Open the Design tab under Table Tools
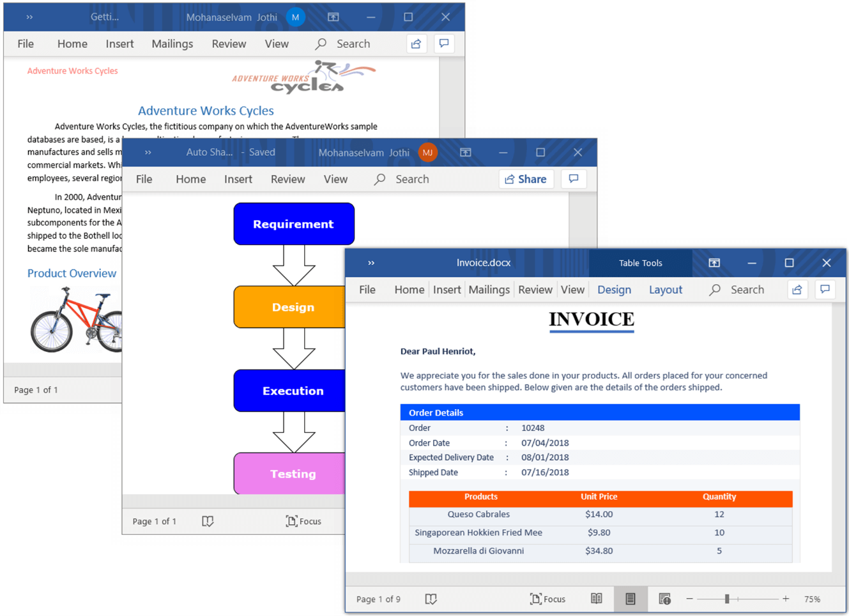 [614, 290]
